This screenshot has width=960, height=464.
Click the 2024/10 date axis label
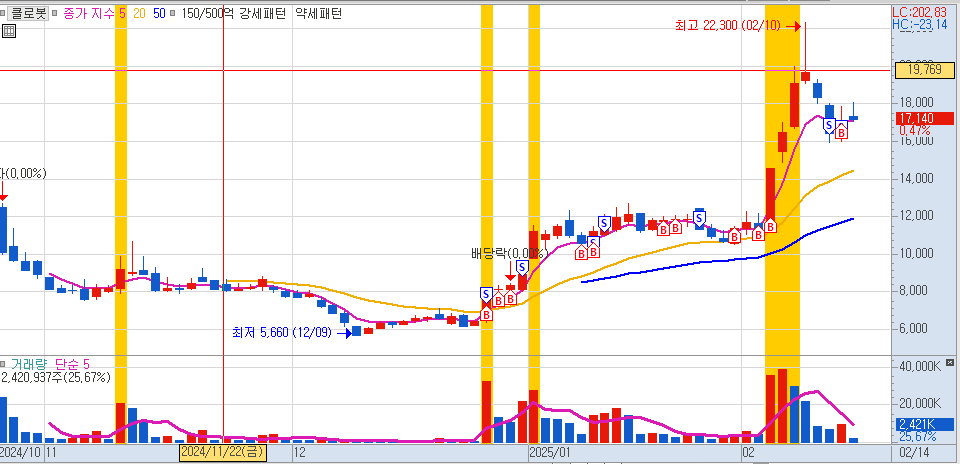coord(21,453)
